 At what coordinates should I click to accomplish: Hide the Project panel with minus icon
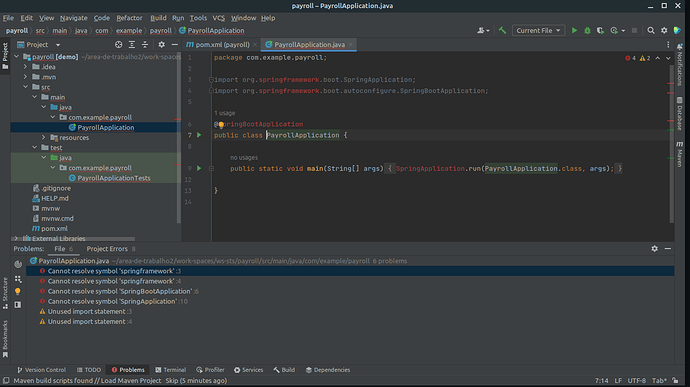[175, 44]
